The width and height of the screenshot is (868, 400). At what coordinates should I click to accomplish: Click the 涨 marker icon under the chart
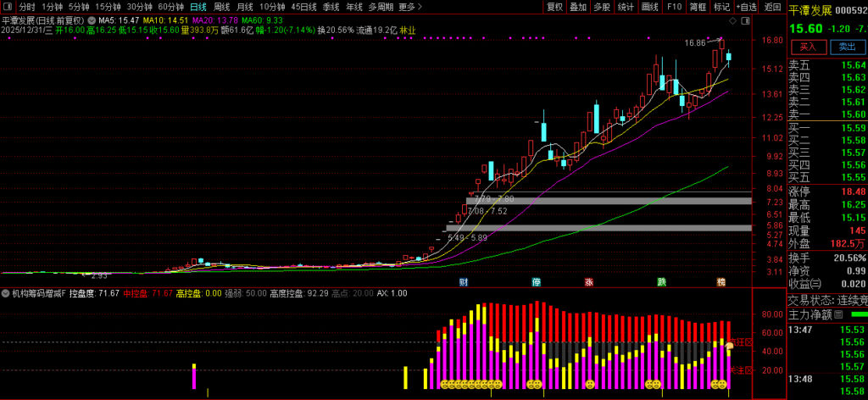tap(588, 282)
